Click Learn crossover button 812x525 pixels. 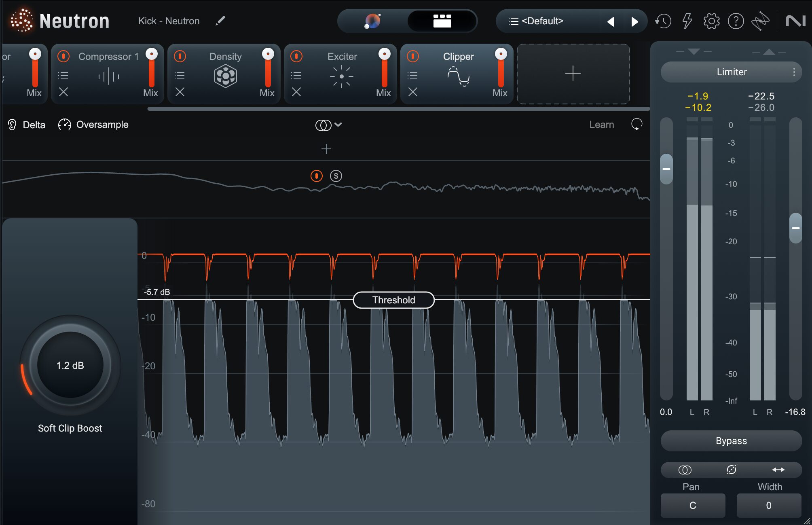pyautogui.click(x=601, y=125)
